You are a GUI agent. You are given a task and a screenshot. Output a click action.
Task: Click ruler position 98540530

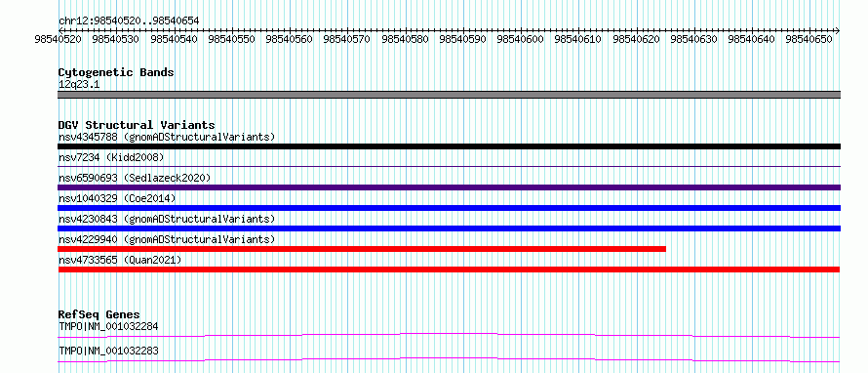pyautogui.click(x=115, y=39)
